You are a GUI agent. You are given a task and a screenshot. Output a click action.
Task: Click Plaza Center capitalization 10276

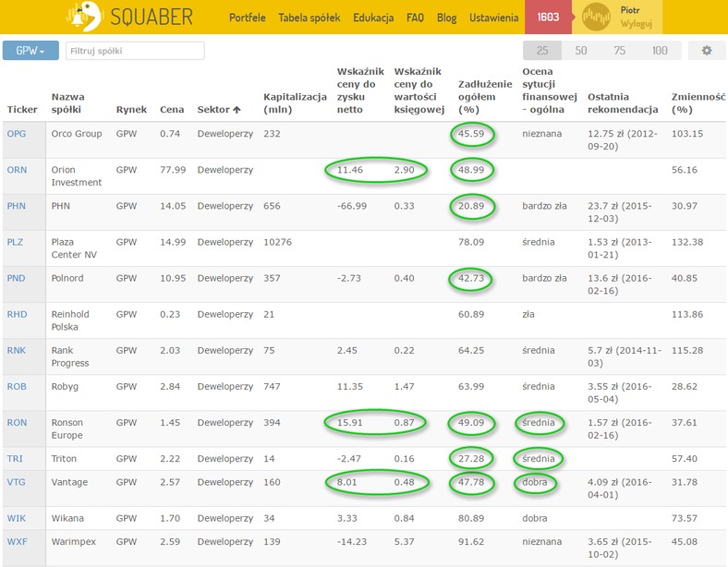pos(278,242)
